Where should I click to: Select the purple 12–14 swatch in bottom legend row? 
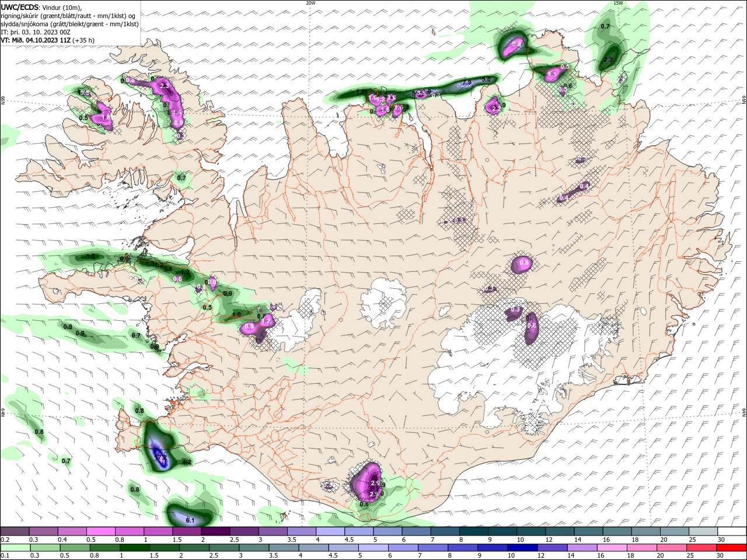pyautogui.click(x=552, y=547)
